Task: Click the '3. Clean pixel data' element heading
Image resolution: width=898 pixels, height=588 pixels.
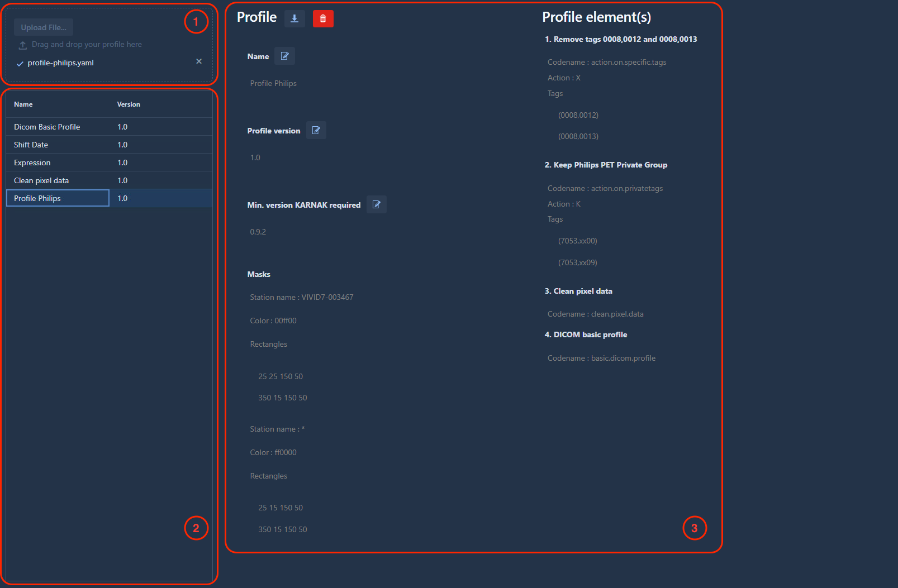Action: click(578, 291)
